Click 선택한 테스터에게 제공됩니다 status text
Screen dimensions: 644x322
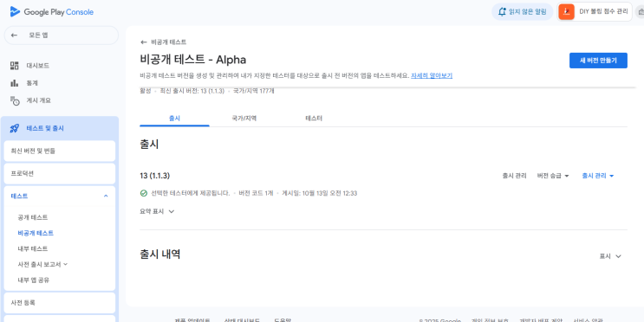pyautogui.click(x=190, y=193)
